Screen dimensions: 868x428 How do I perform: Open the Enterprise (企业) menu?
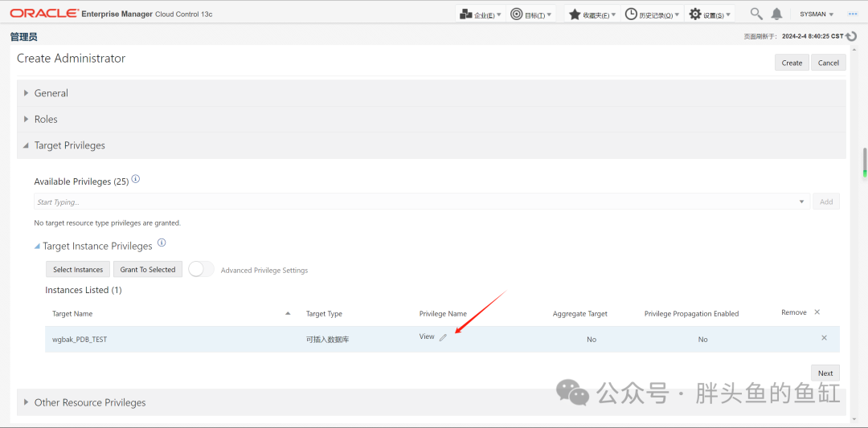481,14
